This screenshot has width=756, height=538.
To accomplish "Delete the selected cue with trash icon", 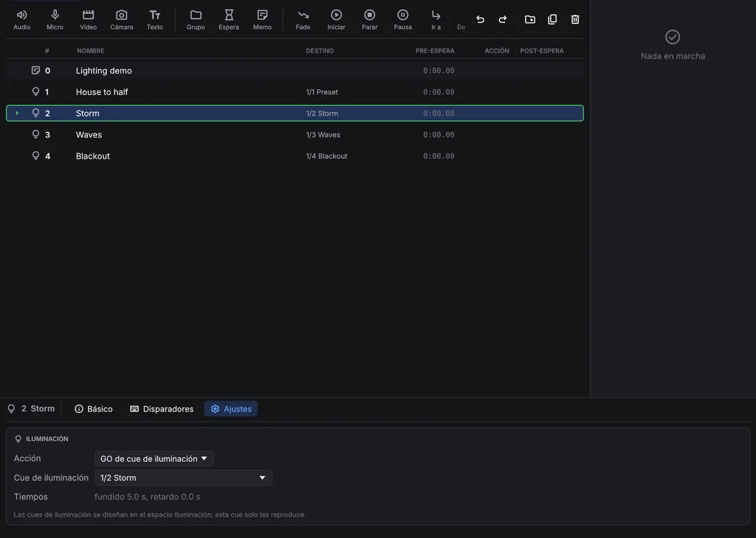I will (575, 19).
